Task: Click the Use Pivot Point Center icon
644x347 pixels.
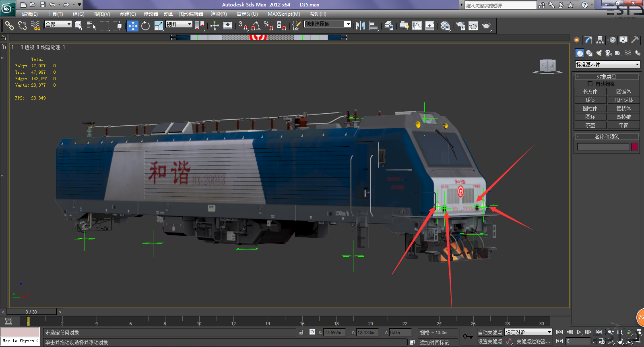Action: [200, 26]
